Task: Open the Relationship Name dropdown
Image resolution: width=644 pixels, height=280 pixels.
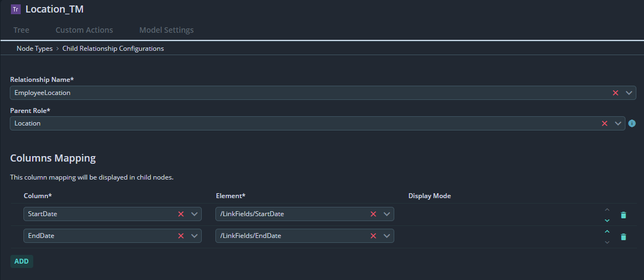Action: (x=629, y=93)
